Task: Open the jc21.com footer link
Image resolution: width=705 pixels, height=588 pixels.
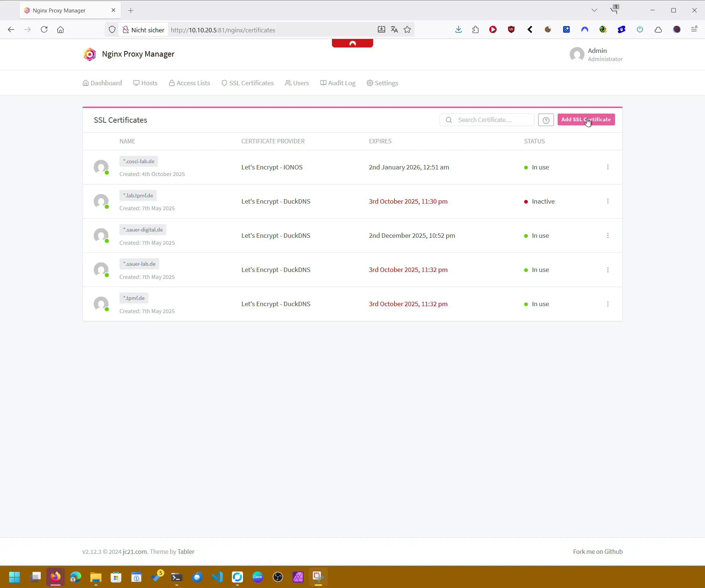Action: [135, 552]
